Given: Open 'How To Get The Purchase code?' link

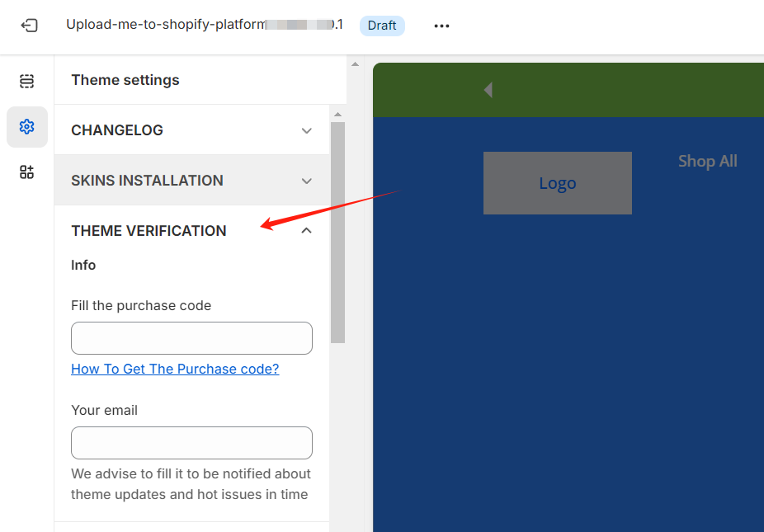Looking at the screenshot, I should [x=175, y=369].
